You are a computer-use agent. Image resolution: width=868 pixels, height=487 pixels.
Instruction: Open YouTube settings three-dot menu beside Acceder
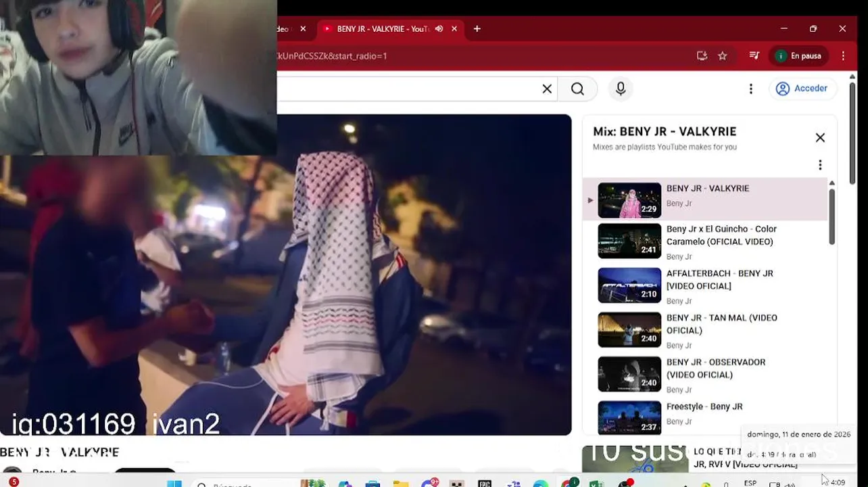tap(750, 89)
